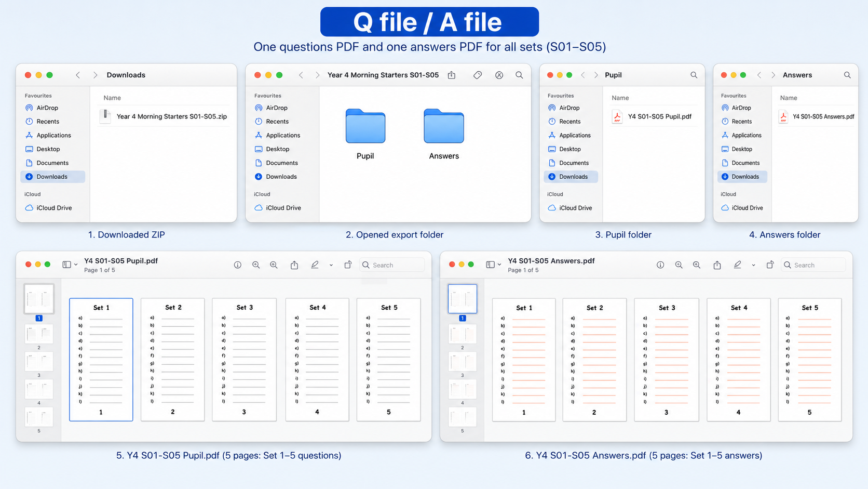The width and height of the screenshot is (868, 489).
Task: Click the info inspector icon in Pupil.pdf window
Action: [x=238, y=265]
